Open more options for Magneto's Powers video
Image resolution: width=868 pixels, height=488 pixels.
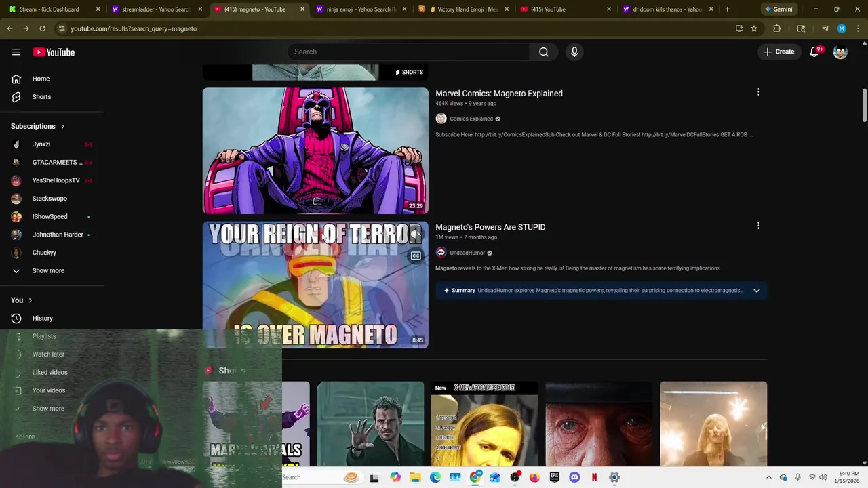(758, 226)
